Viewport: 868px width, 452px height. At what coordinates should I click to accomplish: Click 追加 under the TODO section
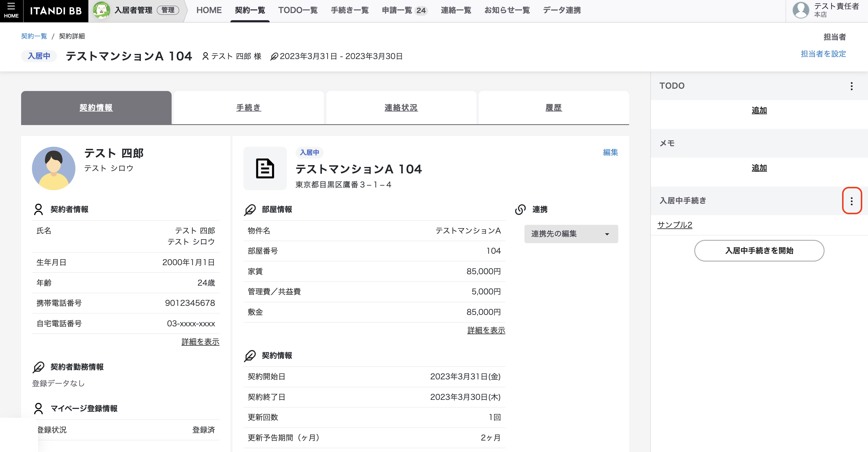point(759,110)
